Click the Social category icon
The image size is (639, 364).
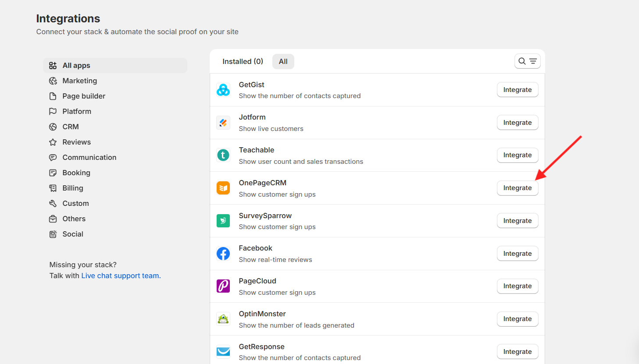coord(53,234)
